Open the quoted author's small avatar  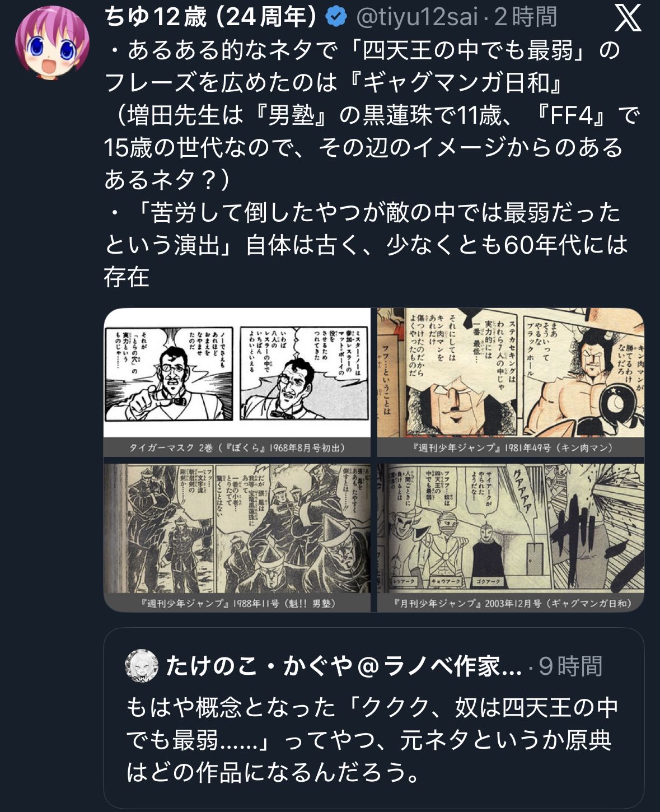(141, 666)
